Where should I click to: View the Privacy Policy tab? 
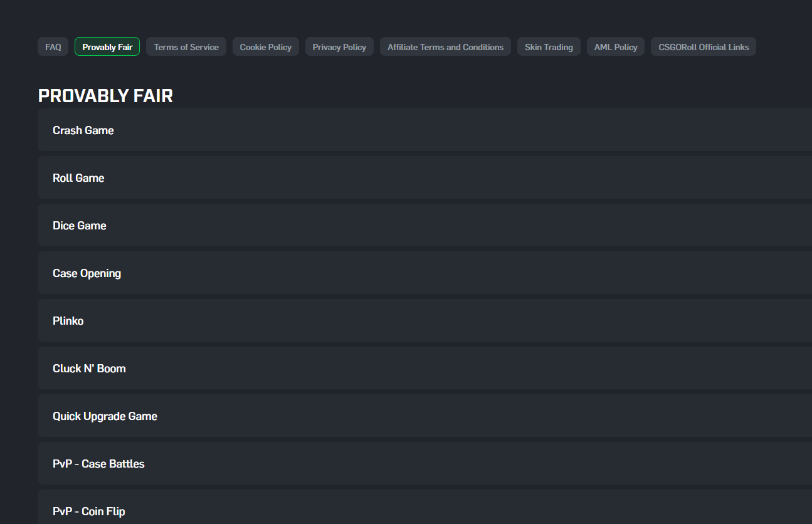[x=339, y=46]
